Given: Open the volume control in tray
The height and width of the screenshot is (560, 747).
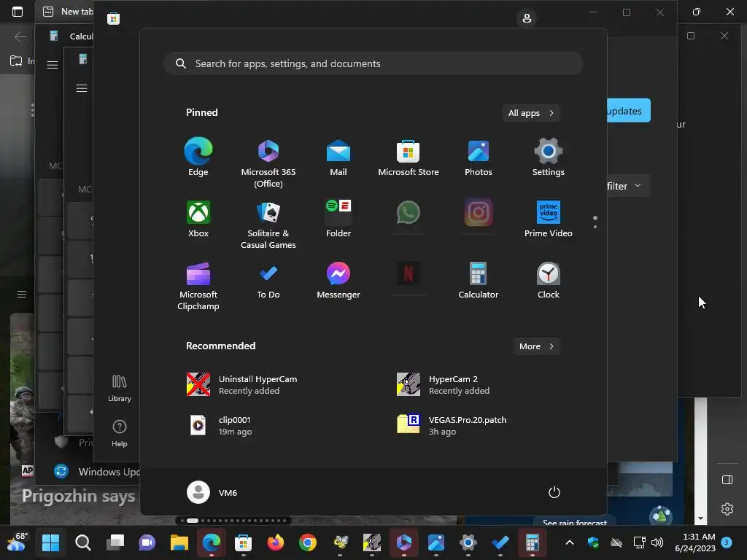Looking at the screenshot, I should [657, 542].
